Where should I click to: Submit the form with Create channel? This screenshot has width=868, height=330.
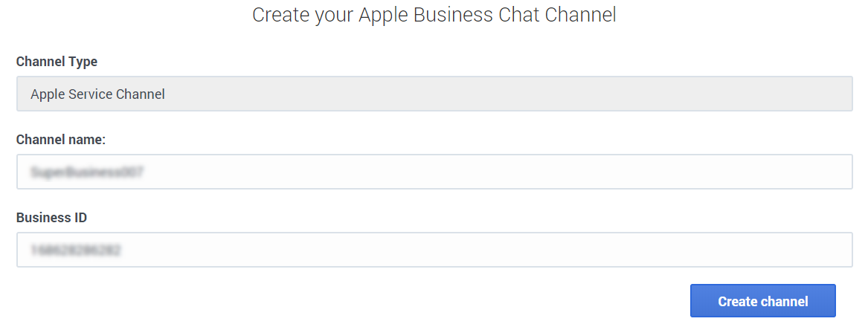[x=762, y=301]
